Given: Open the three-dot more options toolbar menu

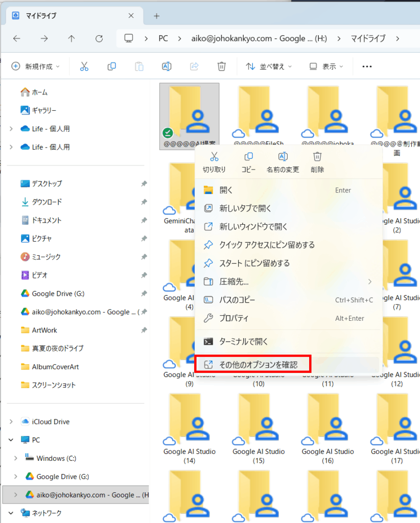Looking at the screenshot, I should tap(367, 66).
